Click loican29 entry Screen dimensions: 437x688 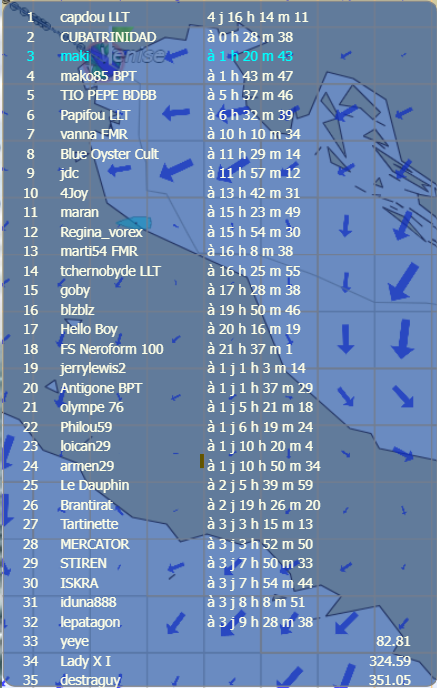85,446
